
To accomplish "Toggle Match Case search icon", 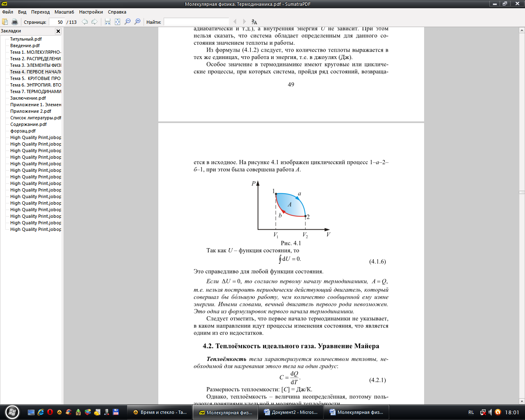I will [x=254, y=22].
